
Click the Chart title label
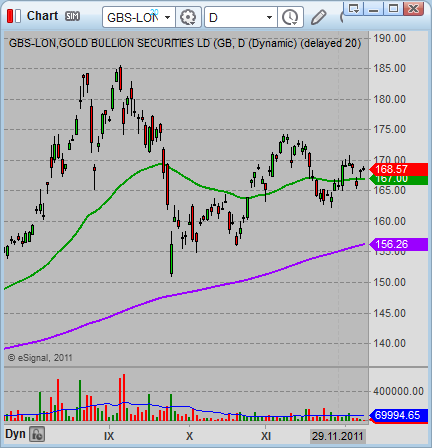(42, 16)
